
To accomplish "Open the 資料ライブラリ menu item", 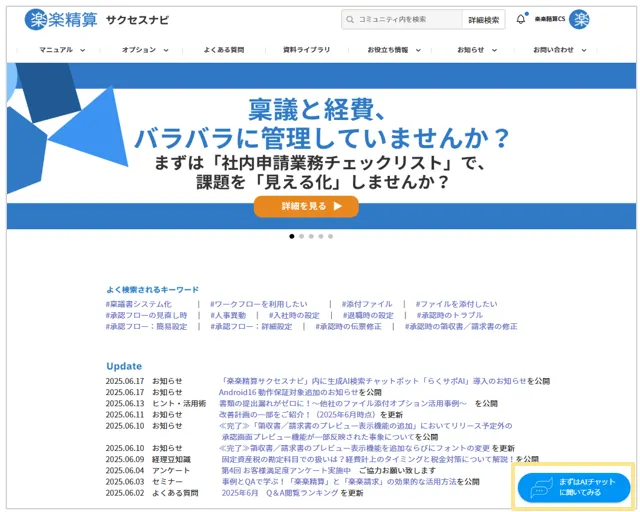I will pos(306,49).
